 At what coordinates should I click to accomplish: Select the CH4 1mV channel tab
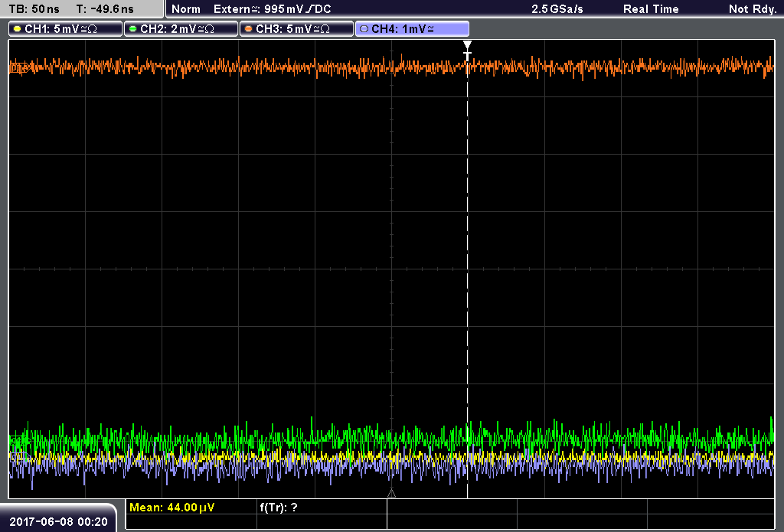pyautogui.click(x=412, y=29)
